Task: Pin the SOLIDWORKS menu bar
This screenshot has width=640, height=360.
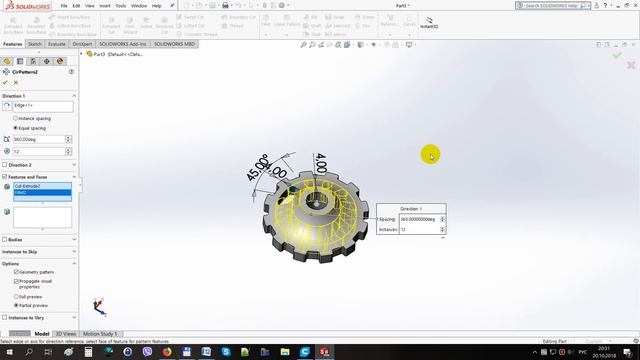Action: tap(172, 6)
